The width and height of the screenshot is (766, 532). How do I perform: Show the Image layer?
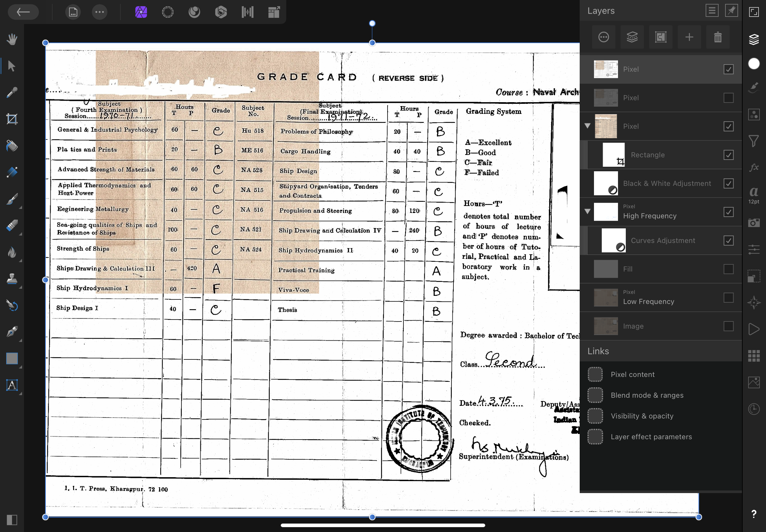point(729,326)
